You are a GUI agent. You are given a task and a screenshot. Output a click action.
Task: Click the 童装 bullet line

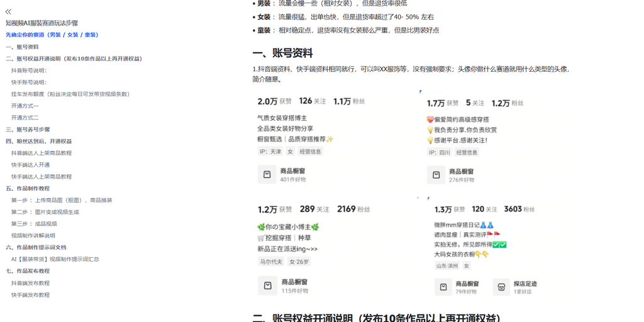[346, 30]
